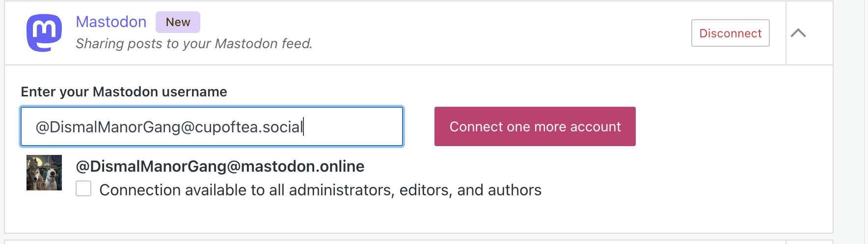Click 'DismalManorGang' text inside the username field

(x=115, y=127)
